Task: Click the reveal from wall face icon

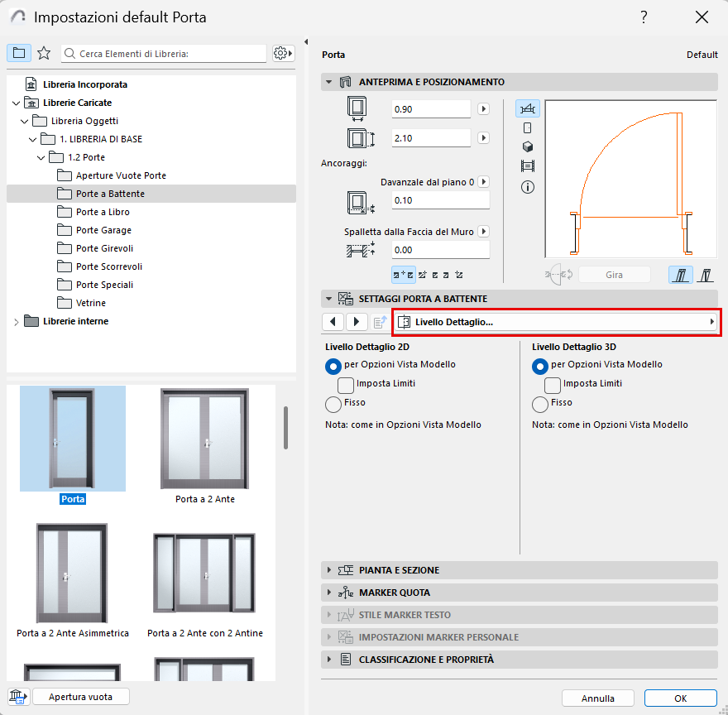Action: 361,249
